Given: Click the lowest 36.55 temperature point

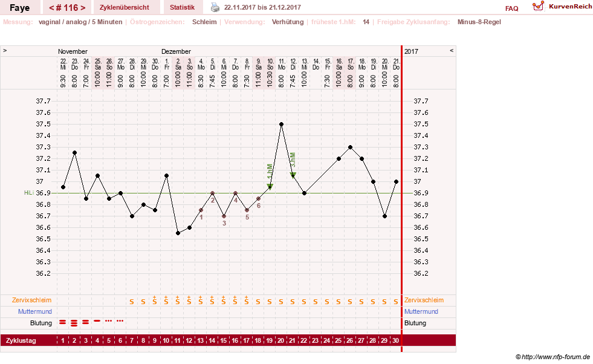Looking at the screenshot, I should pyautogui.click(x=178, y=233).
